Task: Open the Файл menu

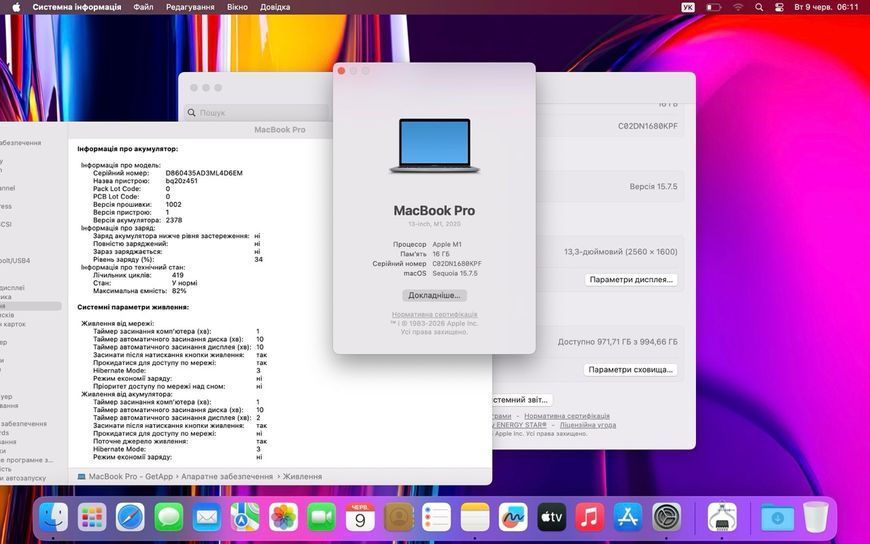Action: coord(143,7)
